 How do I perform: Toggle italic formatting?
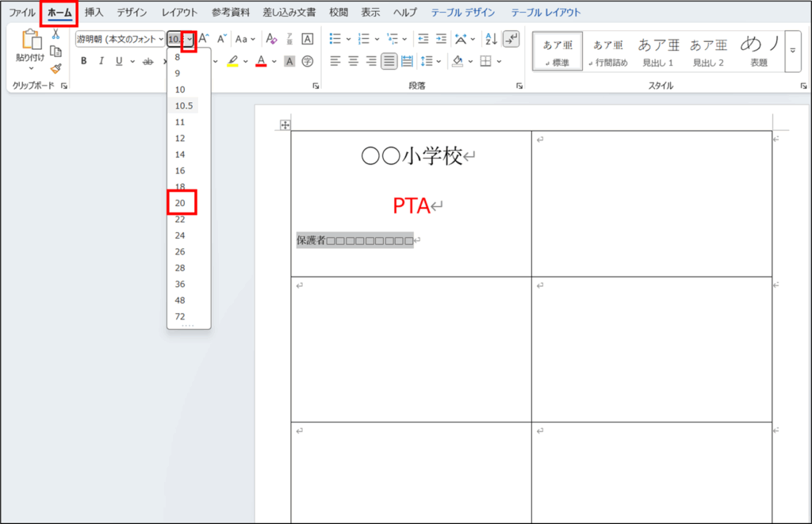(x=101, y=61)
